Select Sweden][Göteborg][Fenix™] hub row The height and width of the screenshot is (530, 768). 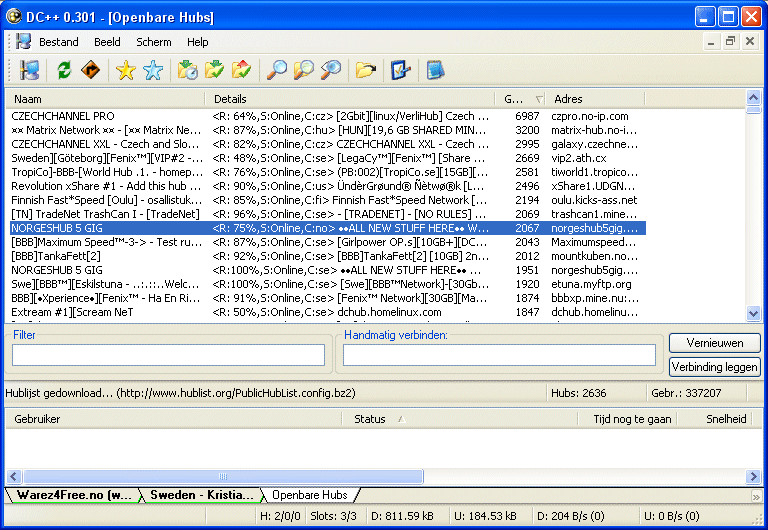327,158
